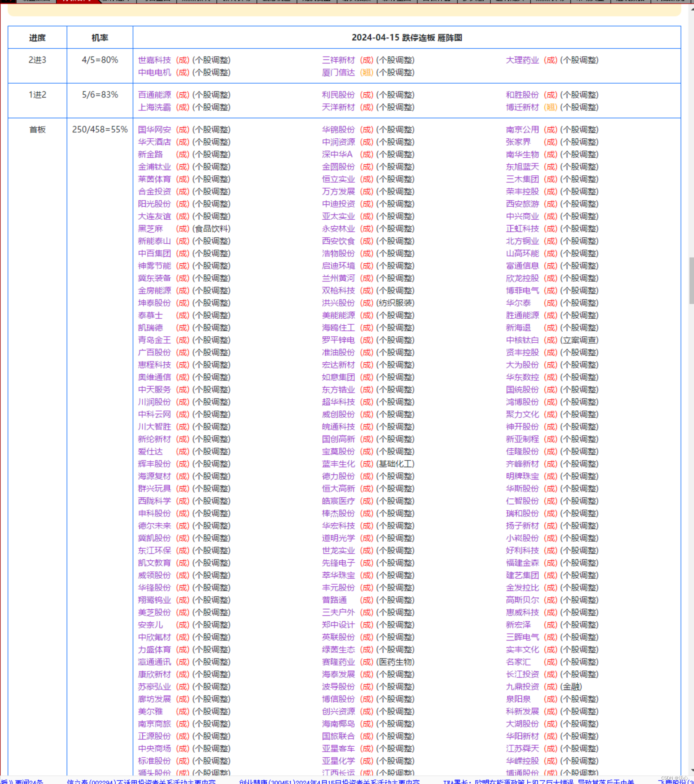
Task: Open the 蓝丰生化 stock link
Action: [339, 464]
